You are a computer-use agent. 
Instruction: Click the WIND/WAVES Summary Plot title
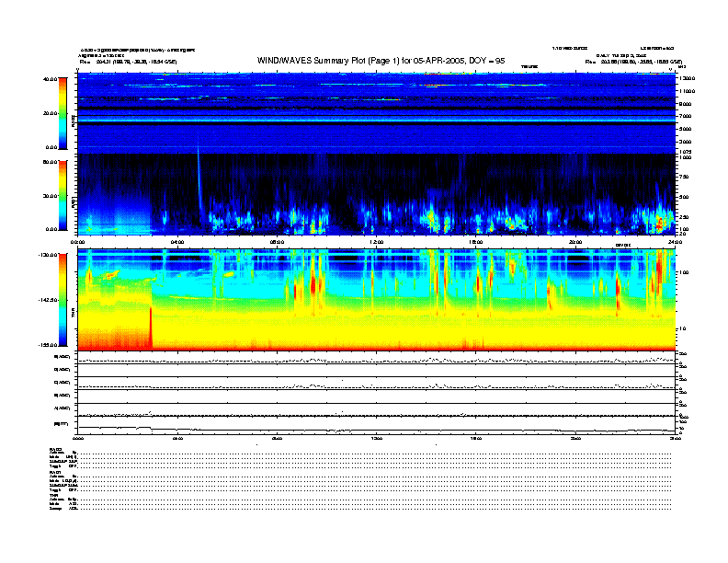(381, 61)
